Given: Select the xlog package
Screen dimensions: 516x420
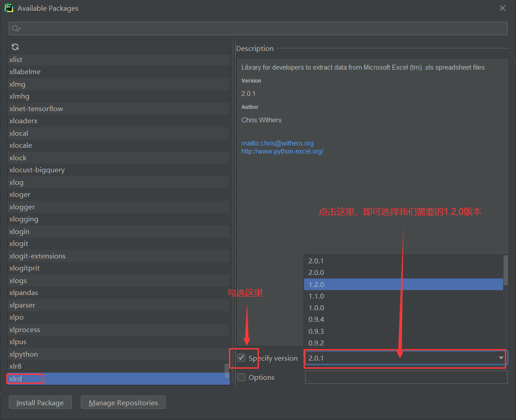Looking at the screenshot, I should tap(118, 183).
